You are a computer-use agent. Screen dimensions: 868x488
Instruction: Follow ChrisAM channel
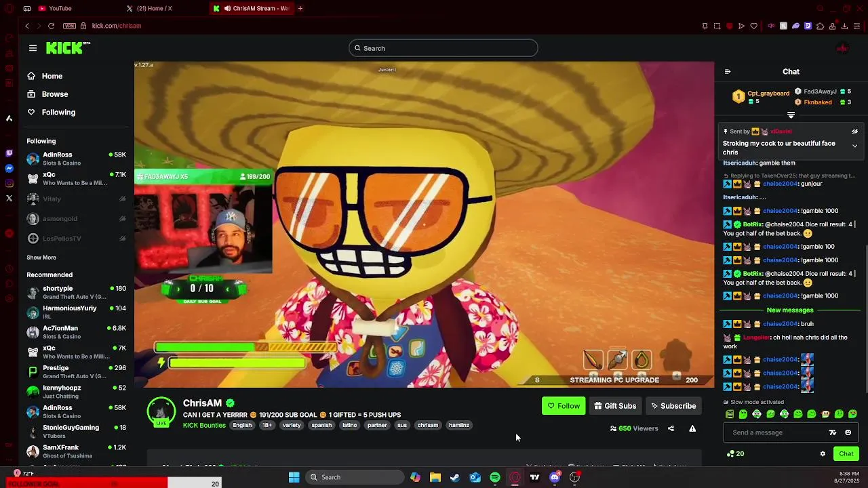[564, 406]
